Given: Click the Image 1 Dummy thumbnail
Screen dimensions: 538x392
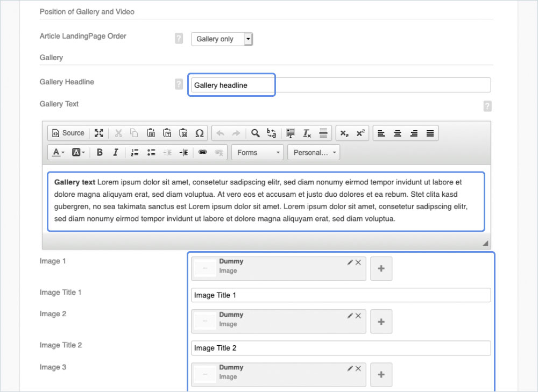Looking at the screenshot, I should coord(205,268).
